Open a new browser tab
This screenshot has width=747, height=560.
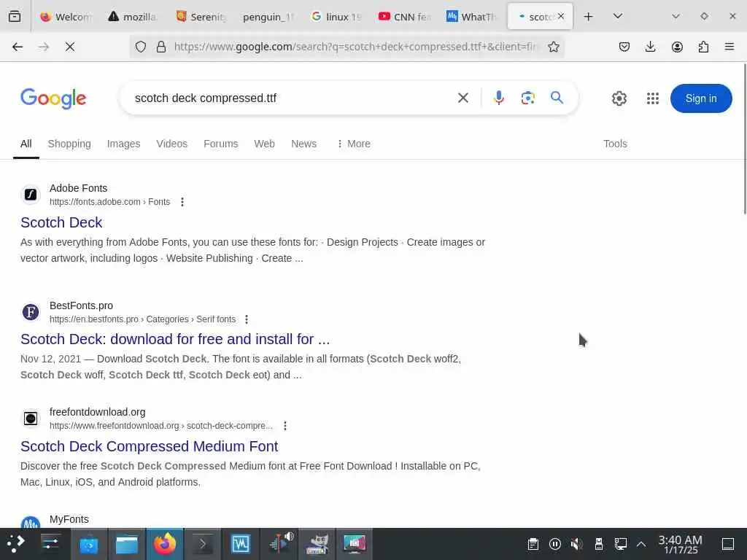(589, 17)
